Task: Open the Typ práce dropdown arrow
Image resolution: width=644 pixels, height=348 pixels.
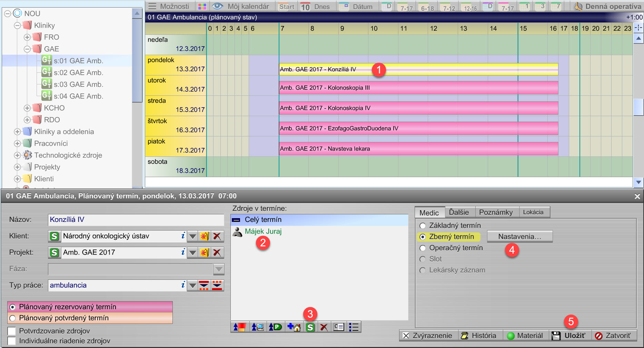Action: tap(193, 285)
